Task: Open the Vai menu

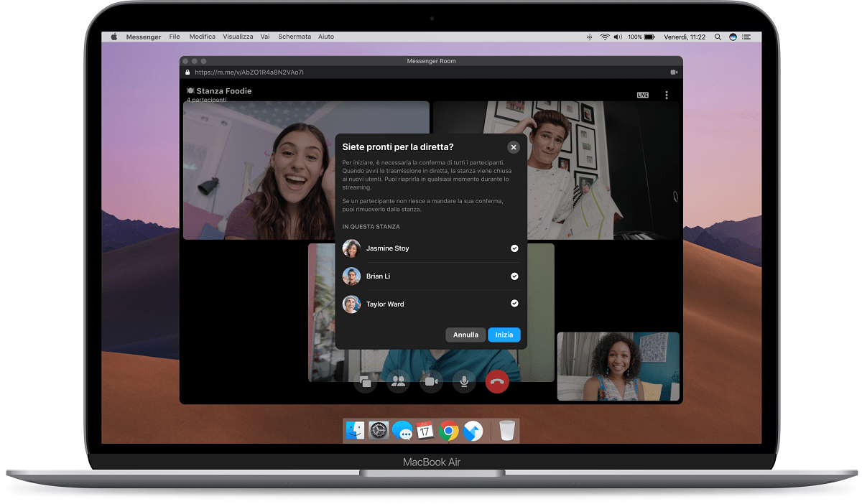Action: (x=265, y=37)
